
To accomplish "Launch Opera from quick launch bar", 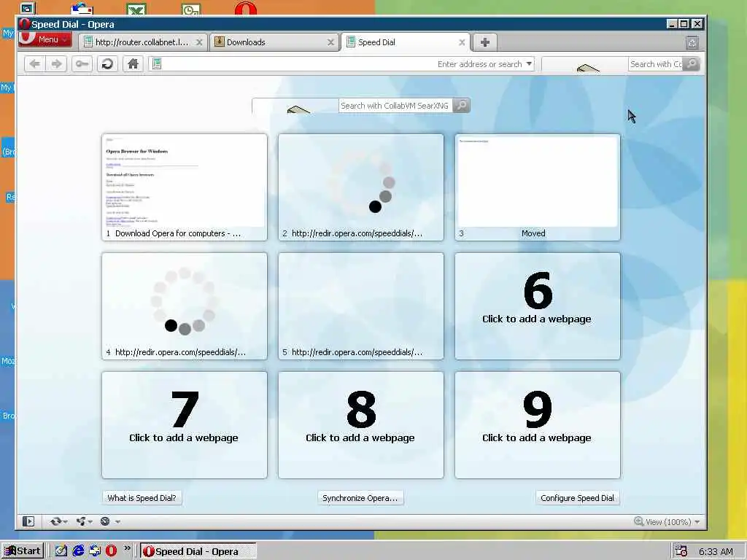I will point(111,551).
